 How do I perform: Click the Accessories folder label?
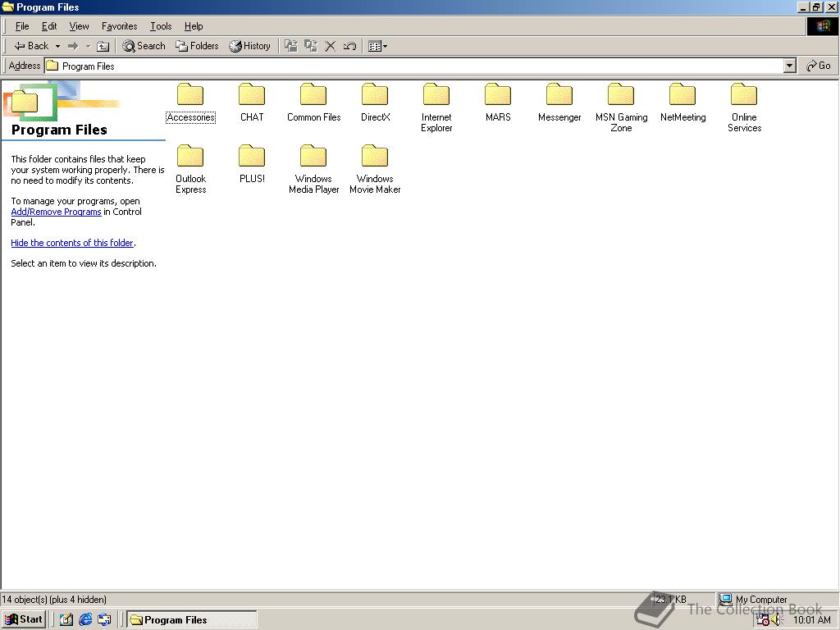coord(190,117)
